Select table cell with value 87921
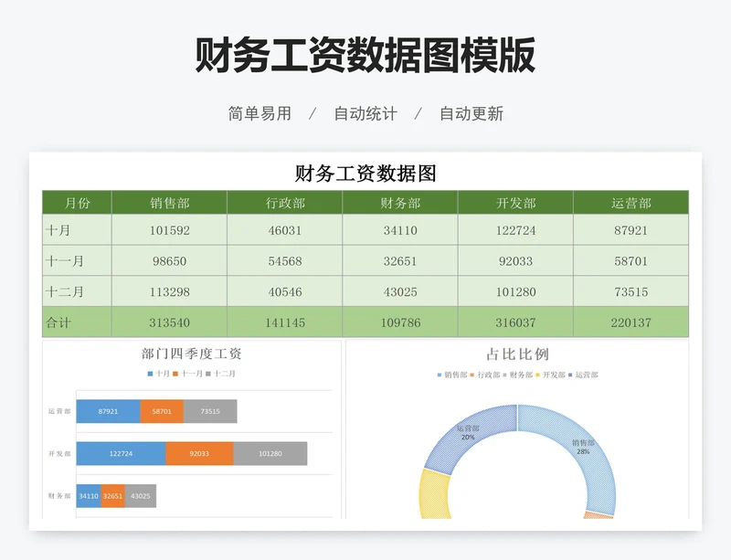This screenshot has width=731, height=560. coord(630,230)
